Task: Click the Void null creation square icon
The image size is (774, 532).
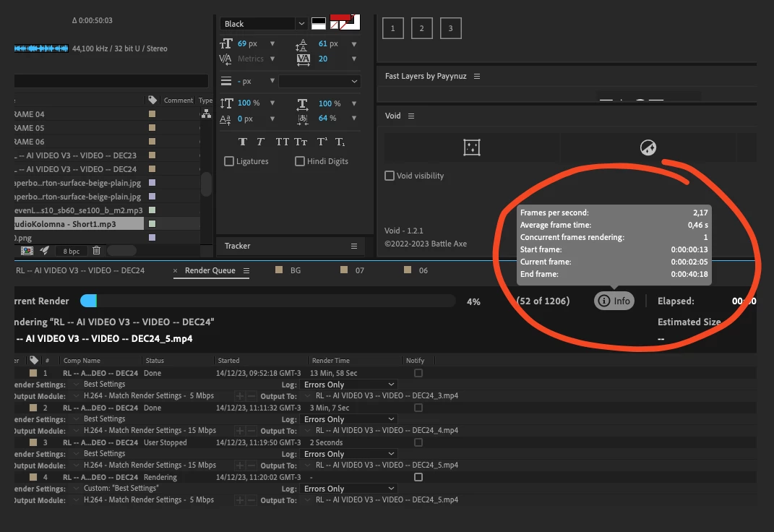Action: pos(471,147)
